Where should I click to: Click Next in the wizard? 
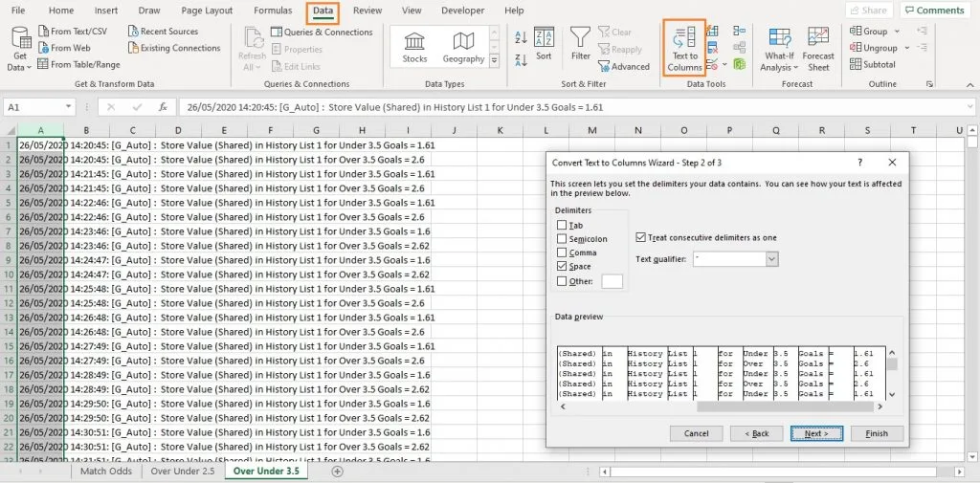coord(816,433)
